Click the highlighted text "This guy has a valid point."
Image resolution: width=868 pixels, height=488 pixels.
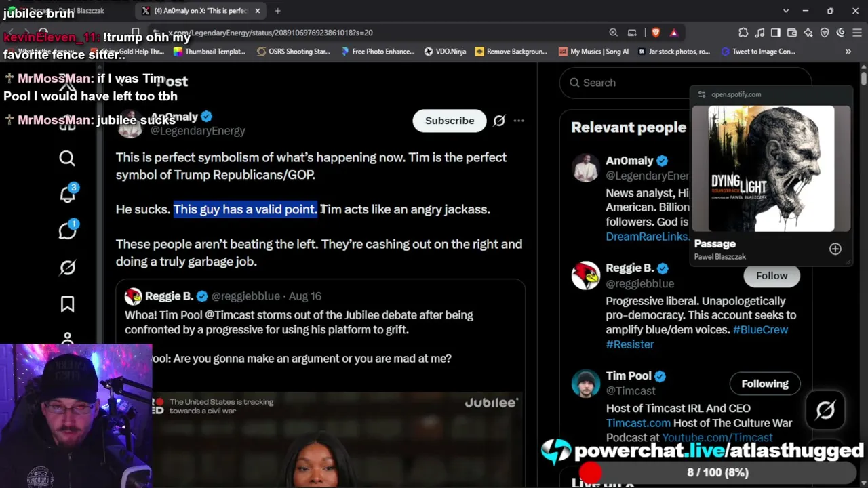click(245, 209)
